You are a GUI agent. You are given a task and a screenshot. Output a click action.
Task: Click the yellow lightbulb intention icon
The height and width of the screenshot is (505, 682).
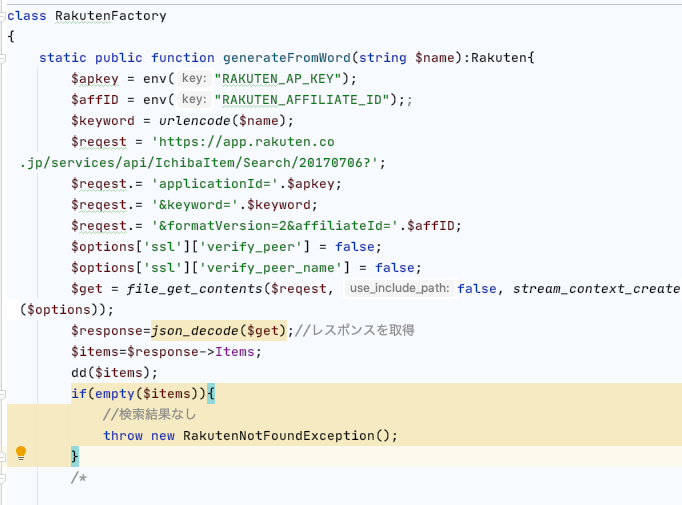pos(21,455)
